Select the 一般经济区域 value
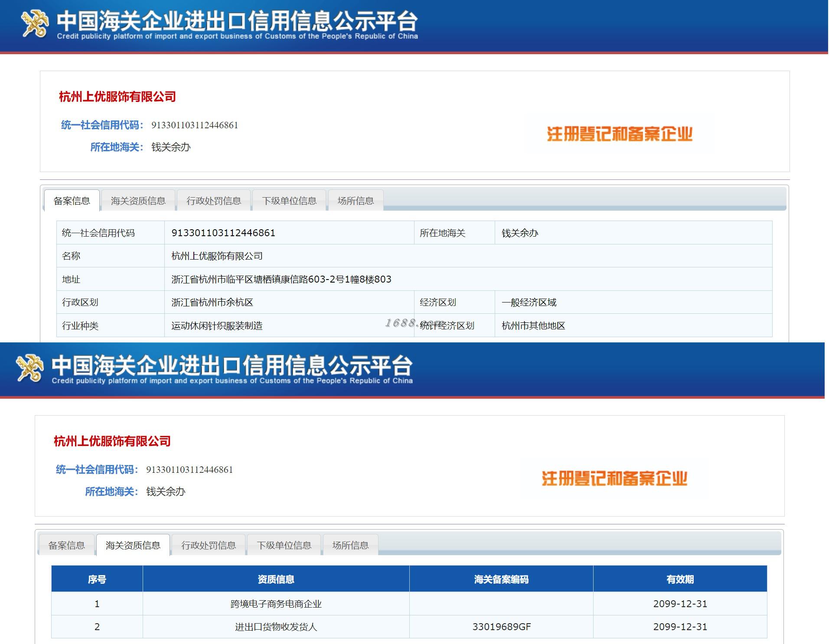 tap(529, 302)
